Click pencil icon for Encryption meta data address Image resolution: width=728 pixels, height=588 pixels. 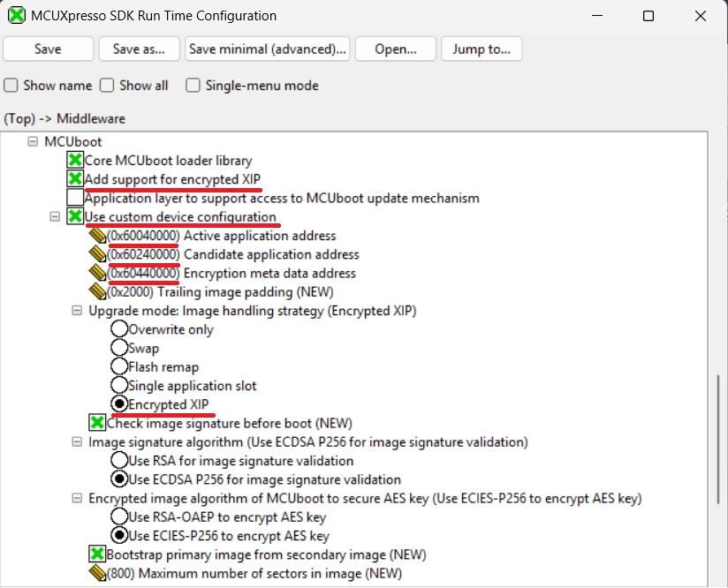click(x=97, y=273)
